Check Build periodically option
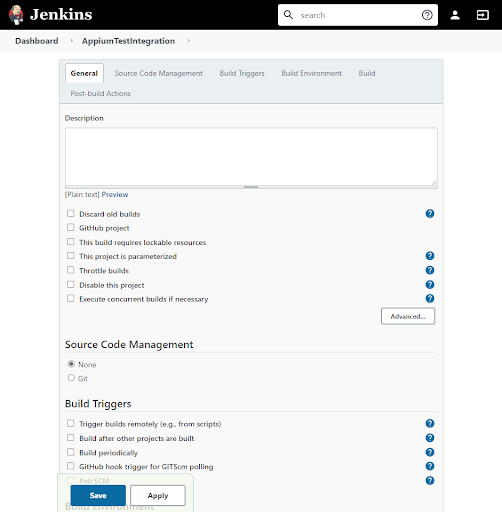The height and width of the screenshot is (512, 502). click(x=70, y=452)
